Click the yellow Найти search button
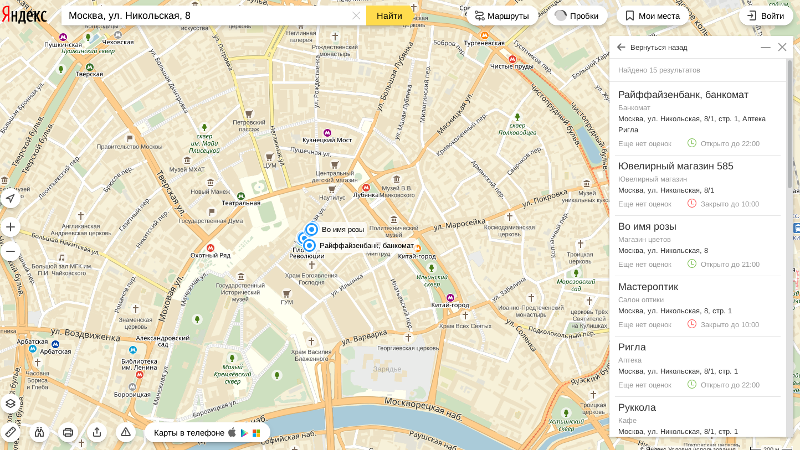800x450 pixels. click(x=389, y=16)
